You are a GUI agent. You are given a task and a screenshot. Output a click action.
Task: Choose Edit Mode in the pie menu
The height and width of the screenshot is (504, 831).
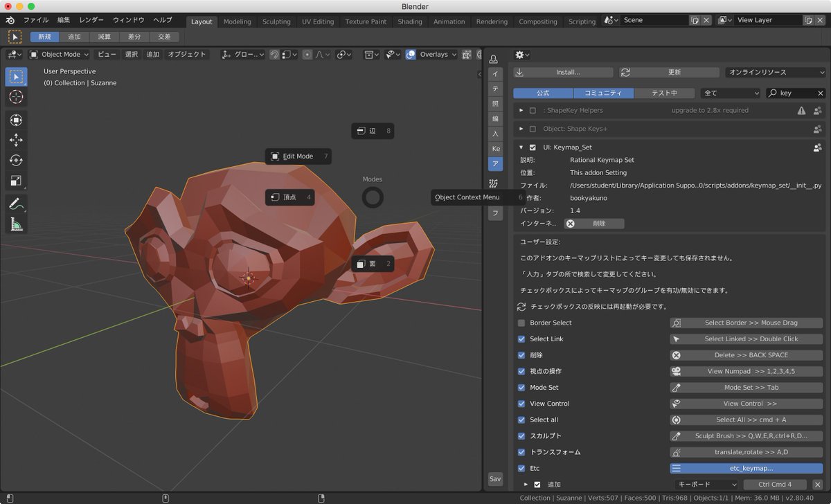tap(298, 156)
